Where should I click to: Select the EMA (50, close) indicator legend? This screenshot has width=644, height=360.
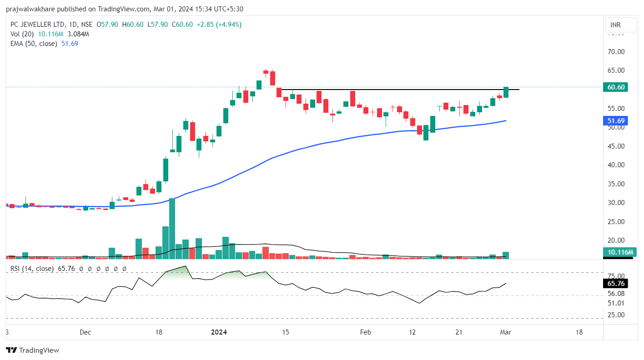tap(34, 44)
